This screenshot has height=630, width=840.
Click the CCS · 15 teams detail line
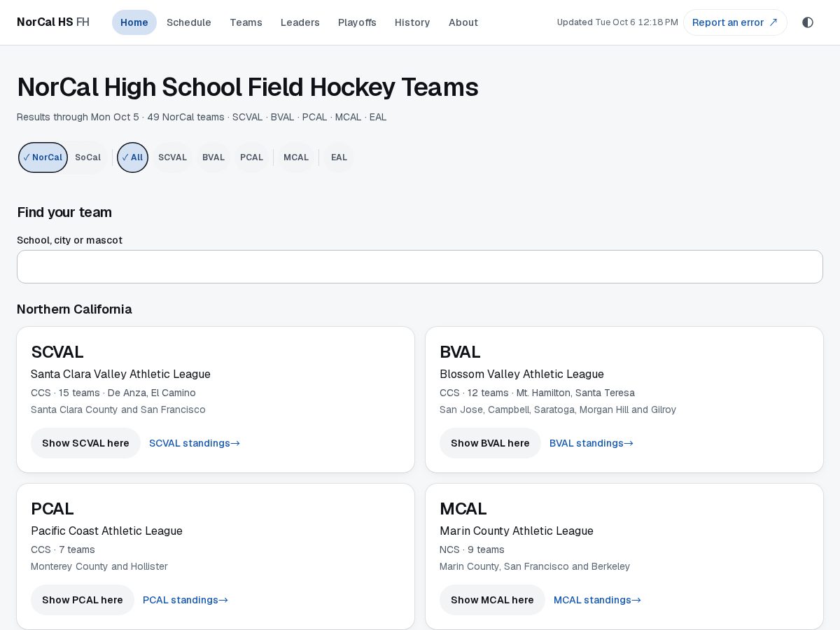113,393
